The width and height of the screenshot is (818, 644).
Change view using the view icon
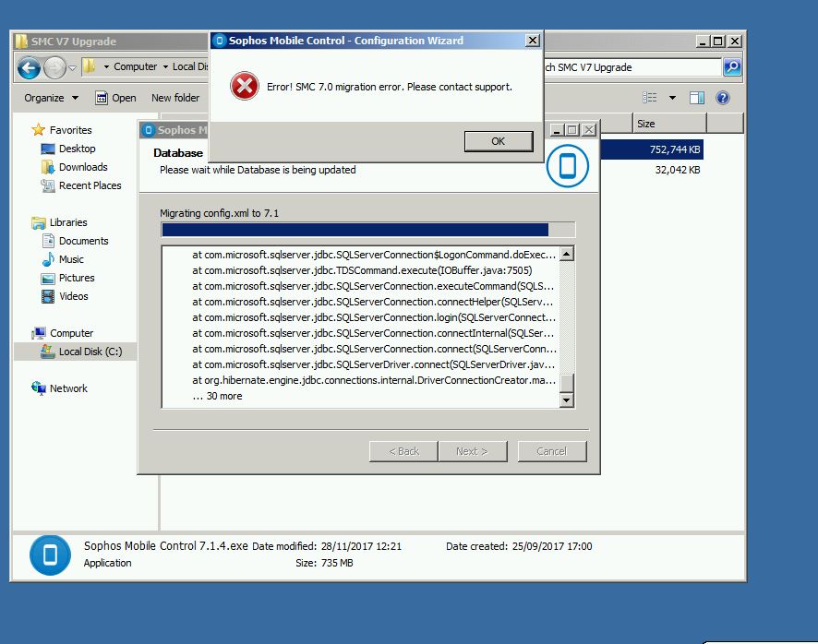(x=649, y=98)
